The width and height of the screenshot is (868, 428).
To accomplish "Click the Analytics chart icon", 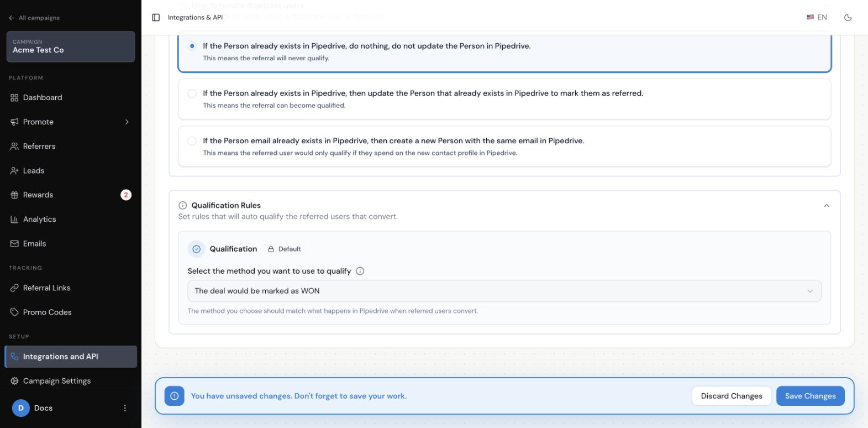I will 14,220.
